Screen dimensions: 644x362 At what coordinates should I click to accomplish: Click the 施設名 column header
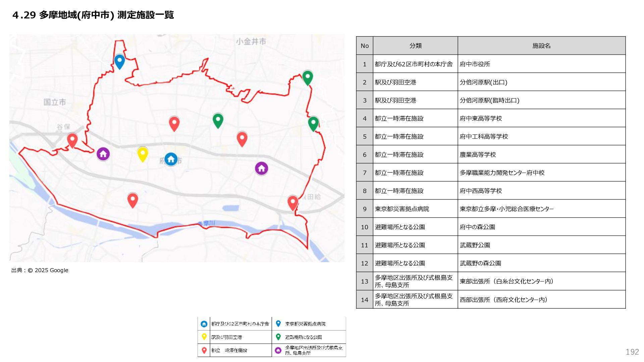click(541, 46)
